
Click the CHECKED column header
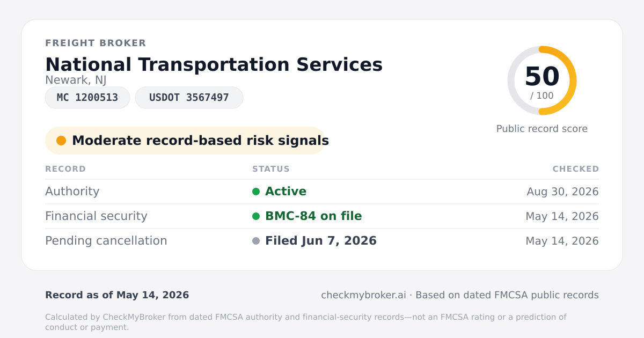(x=576, y=169)
